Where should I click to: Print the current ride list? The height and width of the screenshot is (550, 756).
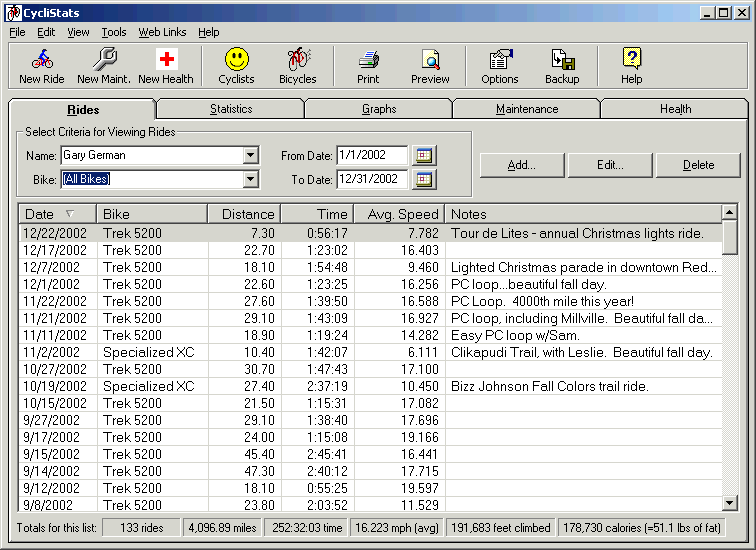[368, 66]
